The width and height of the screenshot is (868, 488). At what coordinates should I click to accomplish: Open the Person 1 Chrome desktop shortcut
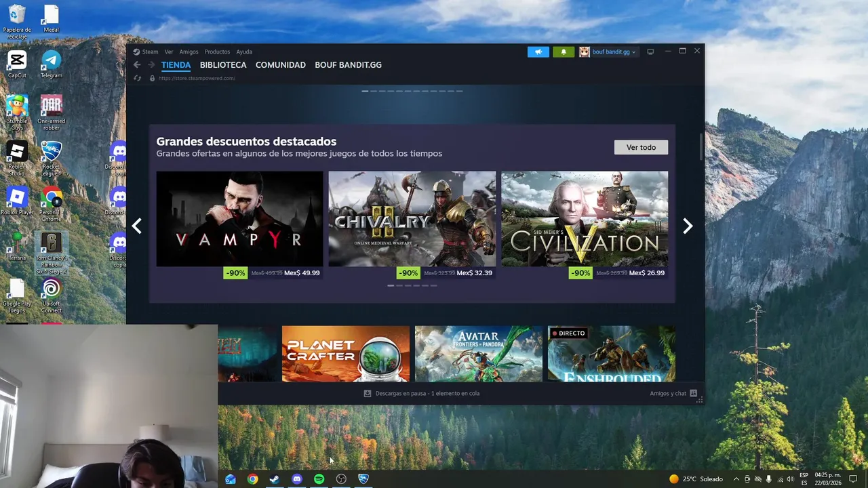click(51, 204)
